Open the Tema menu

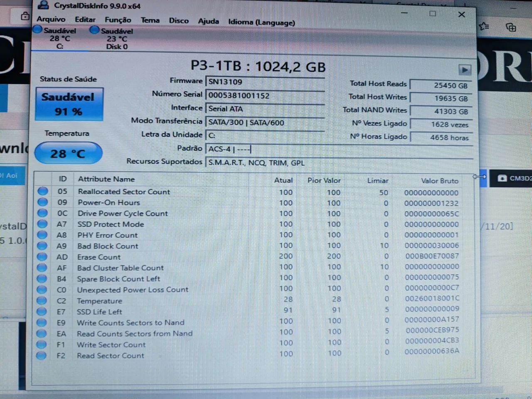click(150, 20)
